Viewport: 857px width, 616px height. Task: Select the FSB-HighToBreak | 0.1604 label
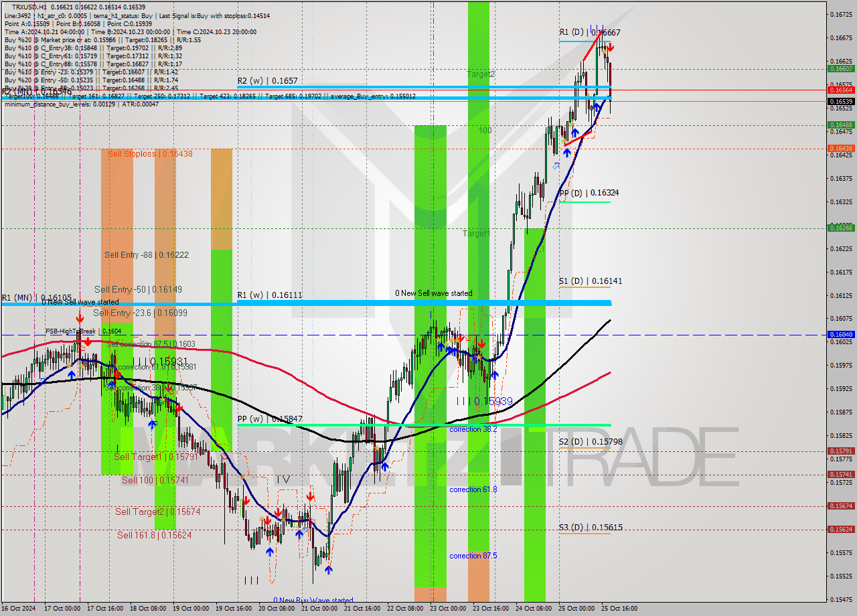coord(83,331)
